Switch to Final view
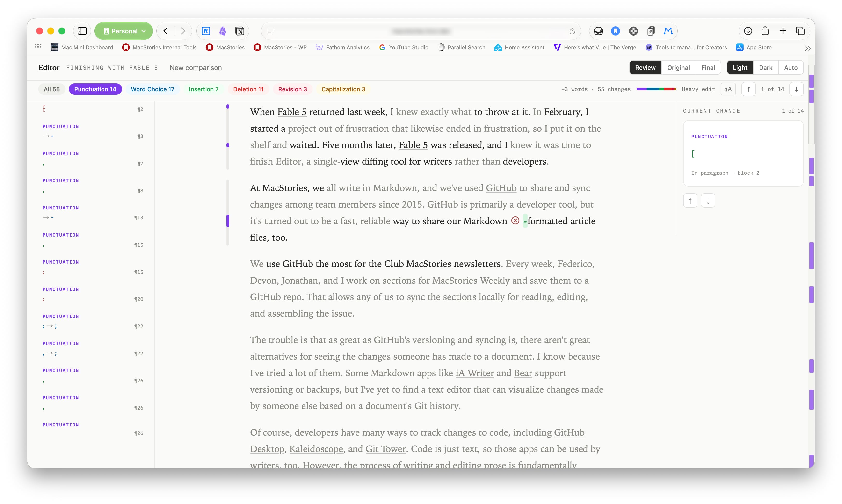Screen dimensions: 842x504 (708, 68)
